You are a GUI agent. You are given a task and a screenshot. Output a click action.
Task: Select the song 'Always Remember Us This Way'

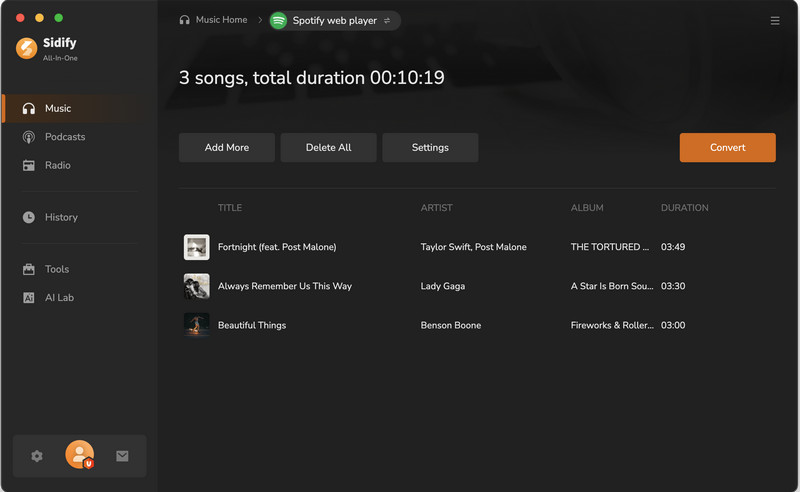pos(285,286)
